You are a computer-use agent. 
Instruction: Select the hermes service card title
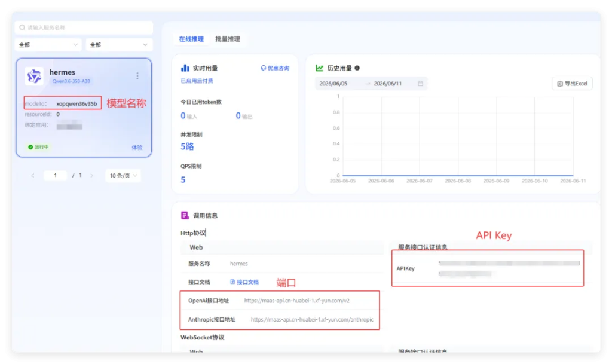(62, 72)
